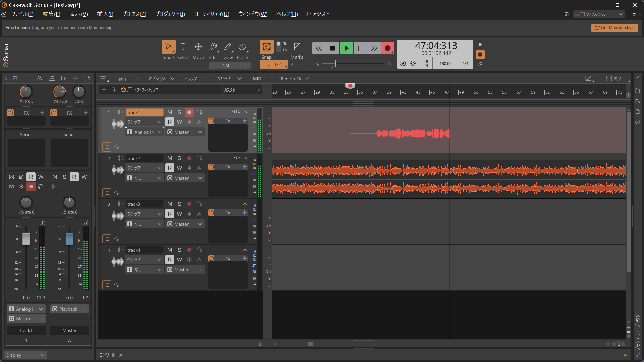This screenshot has height=362, width=644.
Task: Activate the Move tool
Action: coord(198,47)
